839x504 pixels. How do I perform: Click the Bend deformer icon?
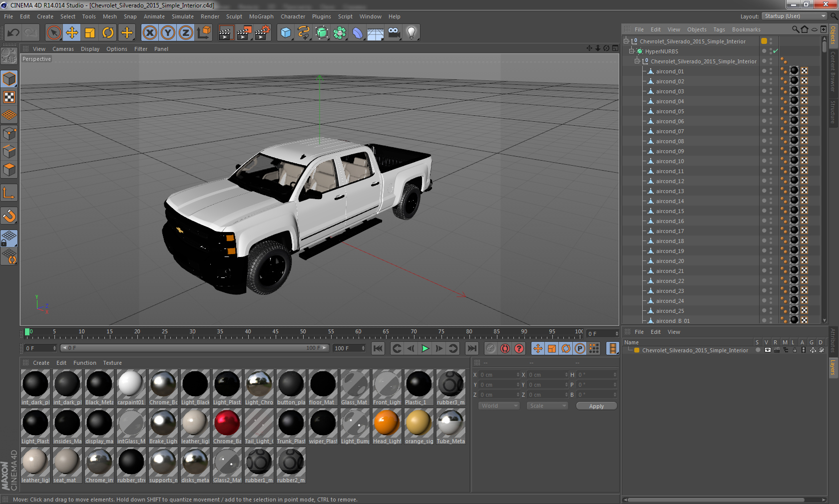tap(358, 33)
